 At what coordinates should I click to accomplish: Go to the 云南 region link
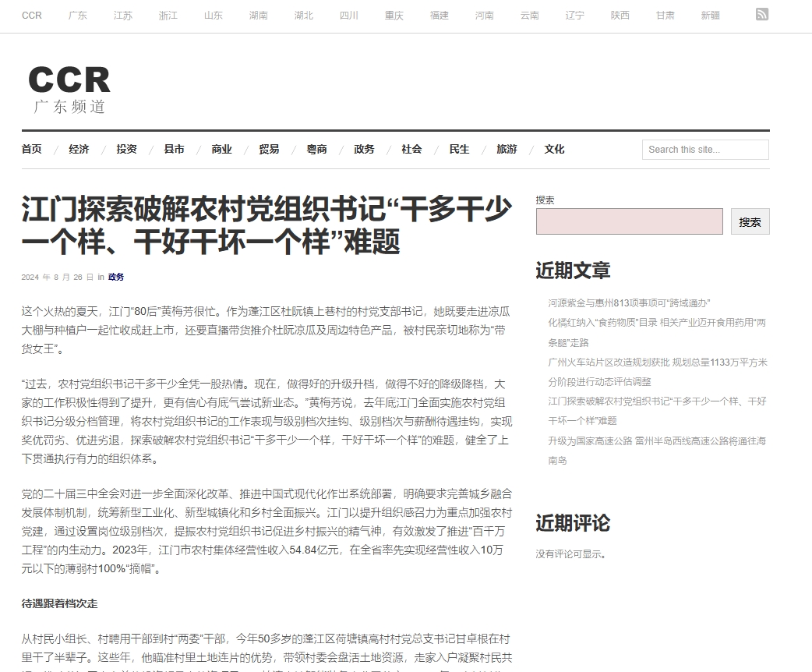point(529,16)
